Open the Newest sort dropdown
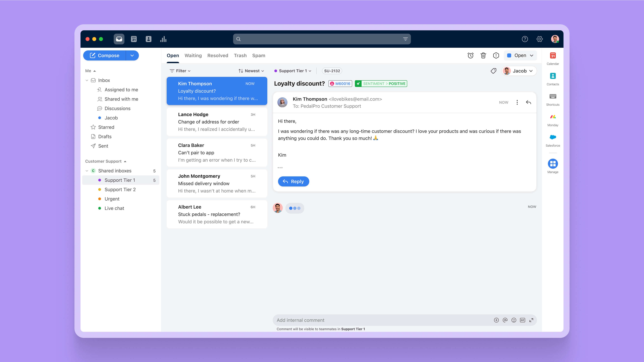The image size is (644, 362). click(x=251, y=71)
